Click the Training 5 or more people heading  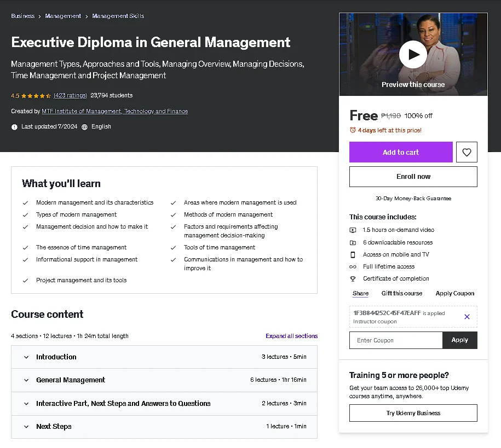click(x=399, y=375)
